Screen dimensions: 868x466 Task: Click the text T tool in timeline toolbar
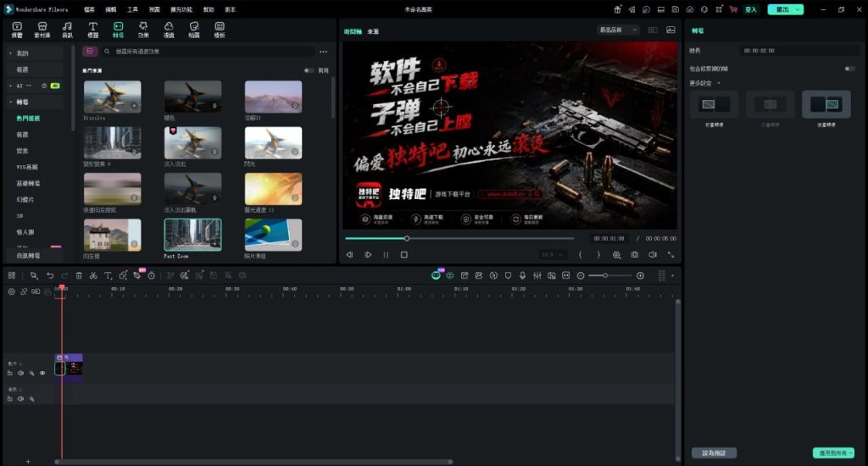point(108,275)
